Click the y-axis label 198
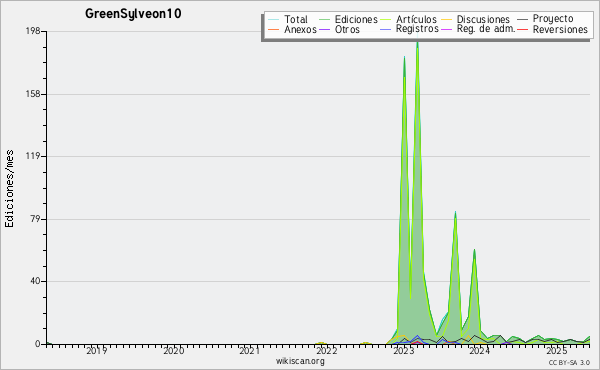The width and height of the screenshot is (600, 370). click(x=33, y=31)
